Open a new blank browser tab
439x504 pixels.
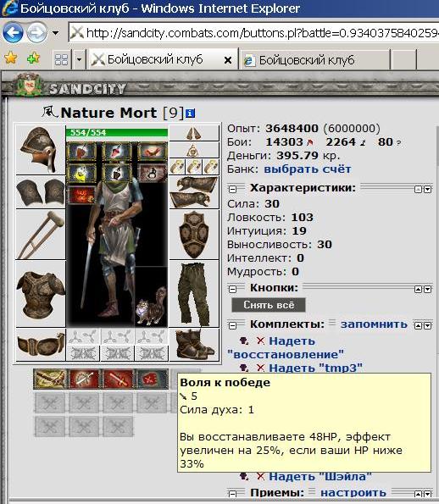[x=403, y=60]
